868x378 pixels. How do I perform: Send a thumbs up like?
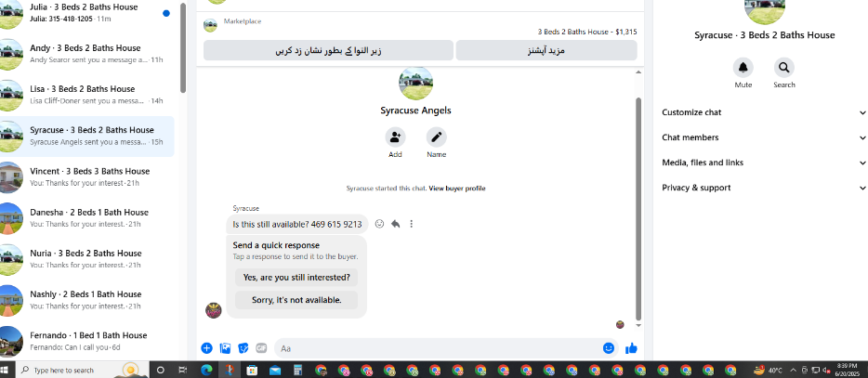click(x=631, y=348)
